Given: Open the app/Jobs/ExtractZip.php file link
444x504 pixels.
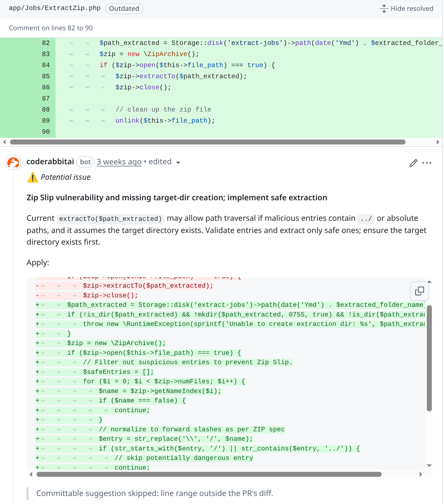Looking at the screenshot, I should (55, 8).
